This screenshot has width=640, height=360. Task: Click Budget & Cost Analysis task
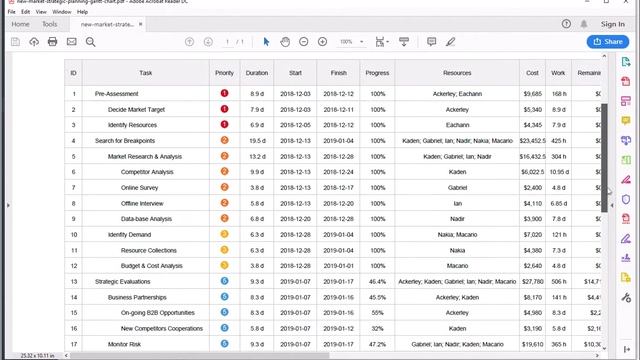151,266
